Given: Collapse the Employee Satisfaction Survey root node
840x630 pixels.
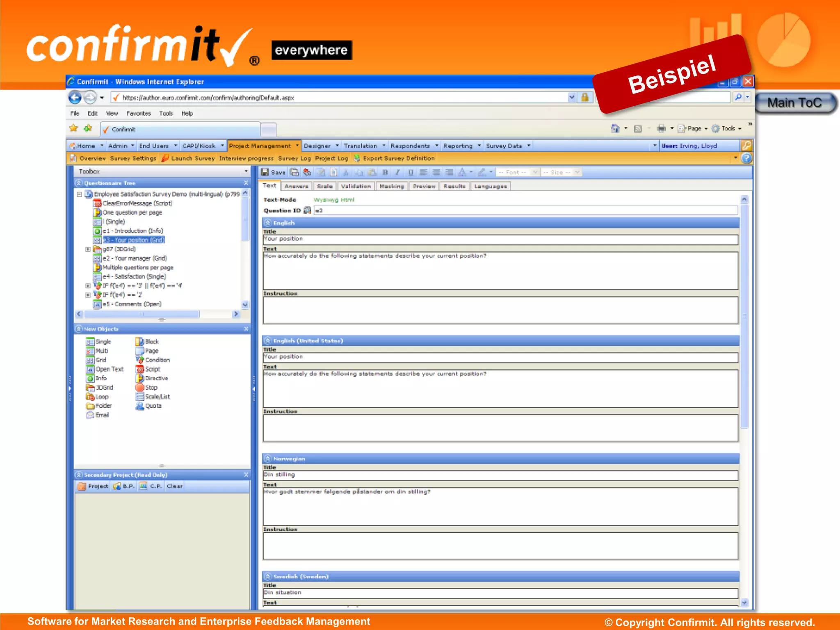Looking at the screenshot, I should pyautogui.click(x=79, y=194).
